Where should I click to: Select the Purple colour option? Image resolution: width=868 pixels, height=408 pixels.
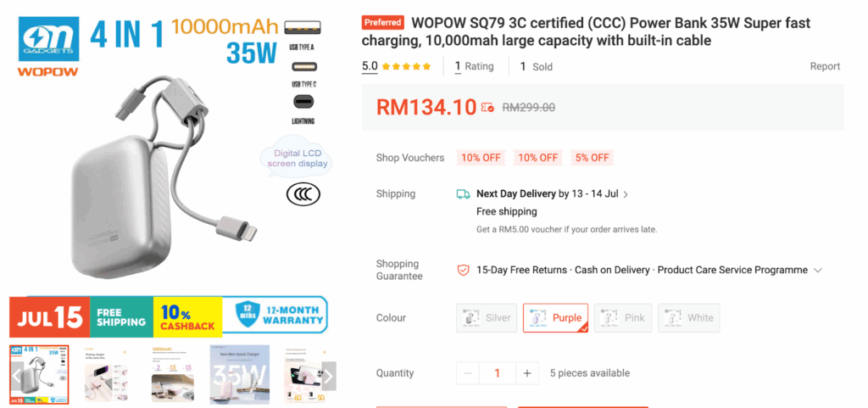click(x=556, y=318)
